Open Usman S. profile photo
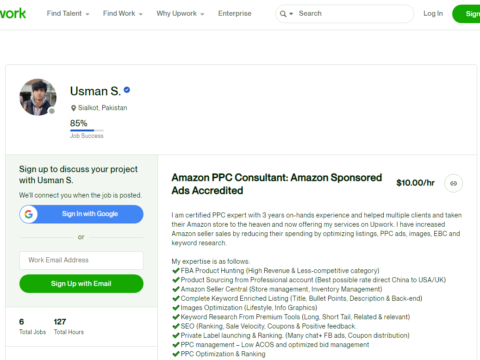 point(38,97)
